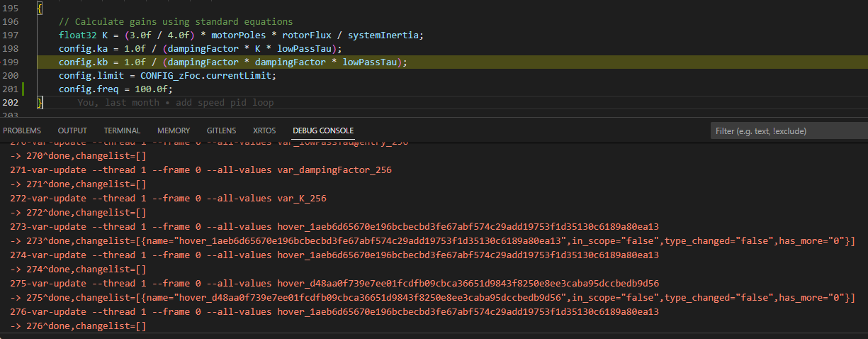
Task: Click the 'Calculate gains using standard equations' comment
Action: point(176,21)
